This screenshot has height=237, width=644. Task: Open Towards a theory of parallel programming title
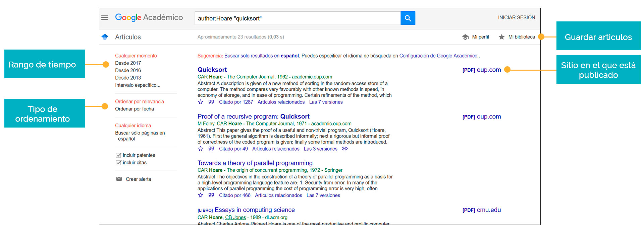[255, 163]
